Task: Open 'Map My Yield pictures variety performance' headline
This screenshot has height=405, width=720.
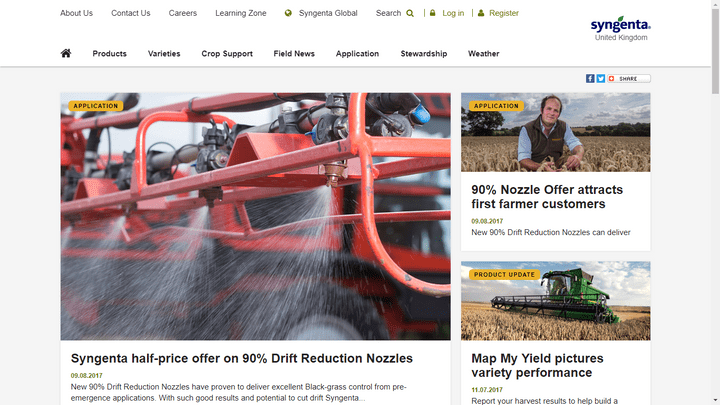Action: pos(537,365)
